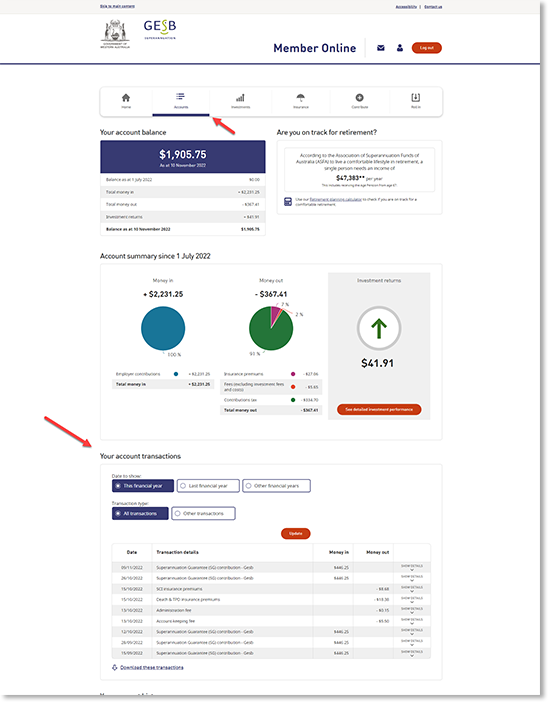Open the mail envelope icon in header
The image size is (550, 705).
point(382,48)
